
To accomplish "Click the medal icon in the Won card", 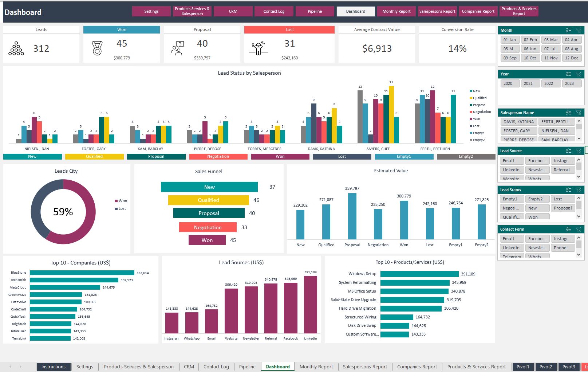I will click(97, 48).
